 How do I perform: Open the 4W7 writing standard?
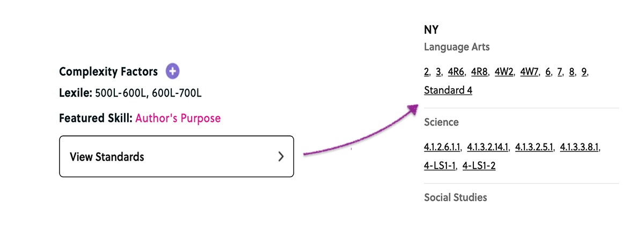click(530, 72)
